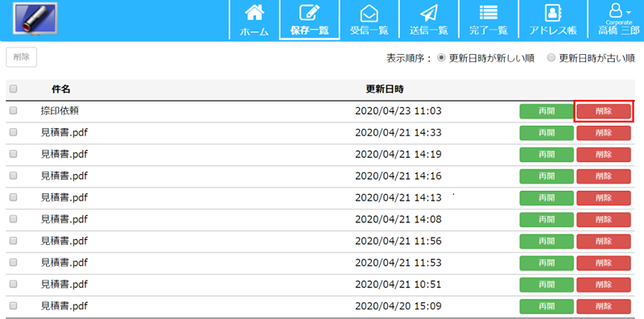The image size is (644, 319).
Task: Check the 11:56 見積書.pdf row checkbox
Action: [13, 241]
